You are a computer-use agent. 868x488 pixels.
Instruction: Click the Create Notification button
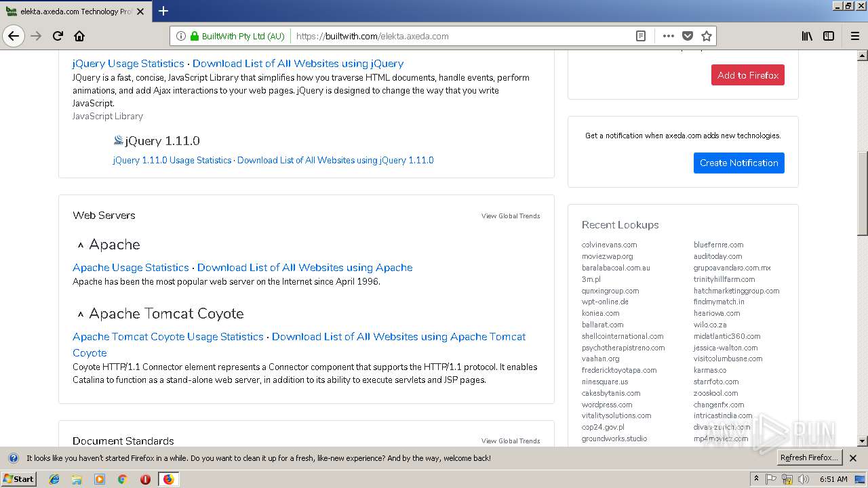[x=739, y=163]
